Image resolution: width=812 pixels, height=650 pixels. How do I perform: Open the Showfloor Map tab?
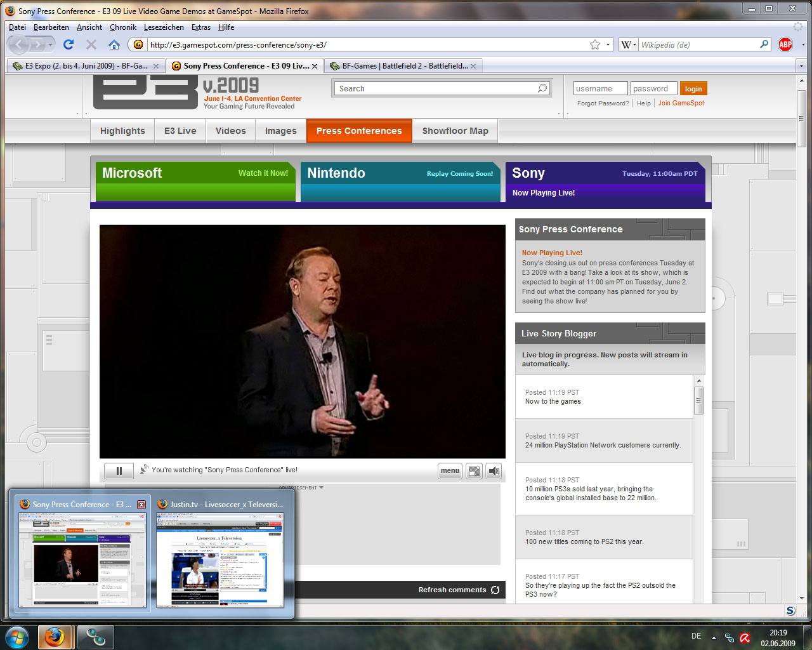click(455, 131)
